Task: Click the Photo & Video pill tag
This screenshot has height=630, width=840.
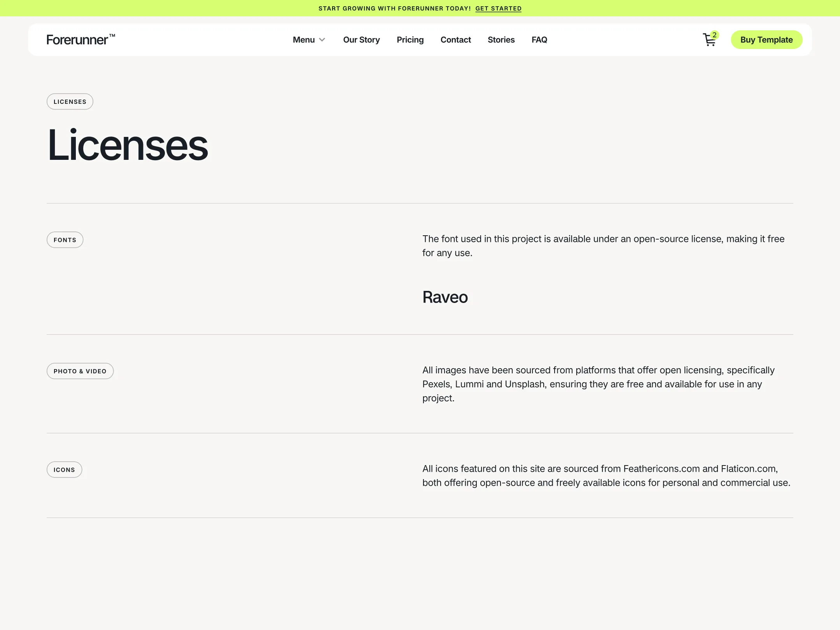Action: point(80,371)
